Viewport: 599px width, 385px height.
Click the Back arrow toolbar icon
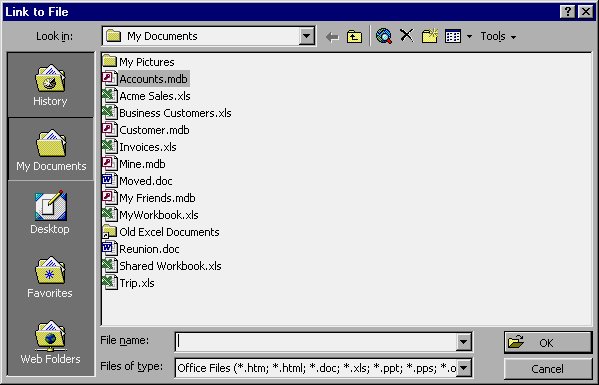click(332, 37)
